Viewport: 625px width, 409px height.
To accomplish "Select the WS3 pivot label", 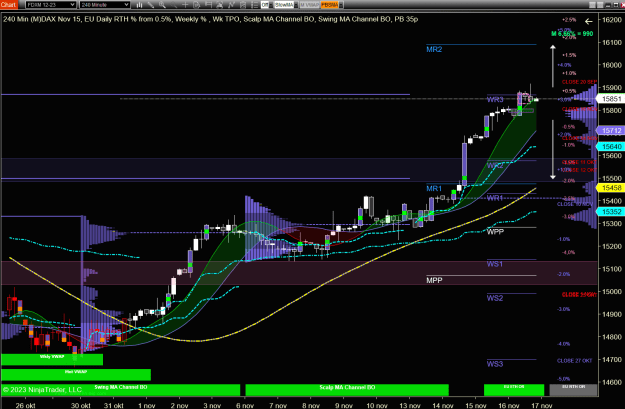I will 495,364.
